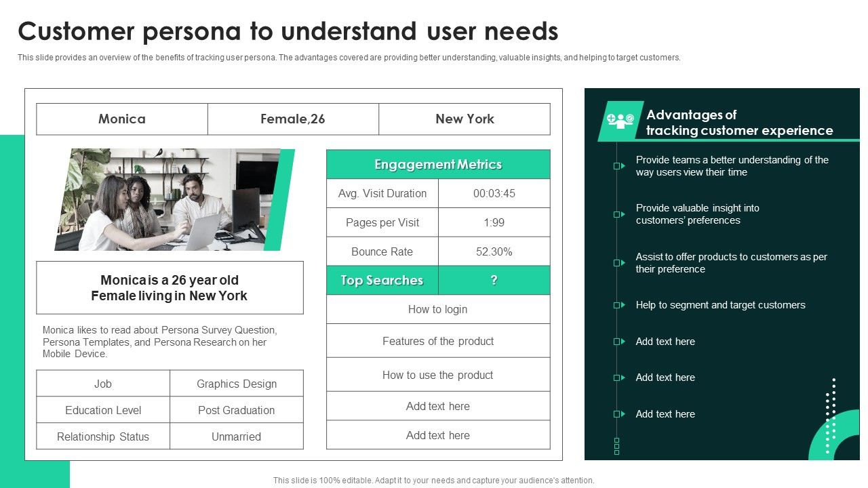The width and height of the screenshot is (868, 488).
Task: Select the 'New York' location cell
Action: (x=465, y=119)
